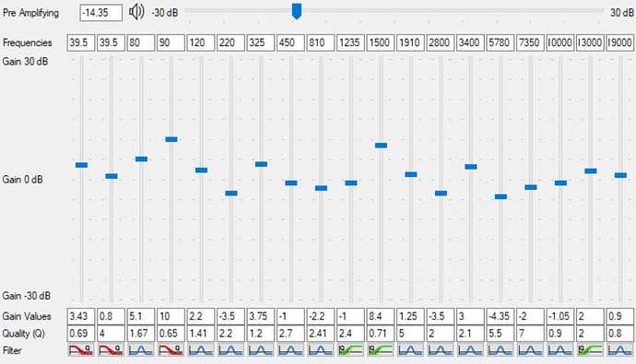Click the peak filter icon for 3400 Hz band

tap(470, 350)
